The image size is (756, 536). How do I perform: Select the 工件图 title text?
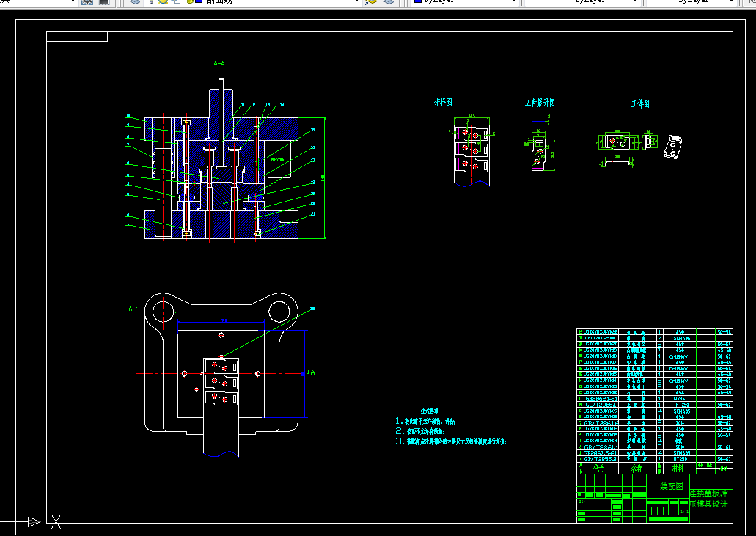(640, 103)
